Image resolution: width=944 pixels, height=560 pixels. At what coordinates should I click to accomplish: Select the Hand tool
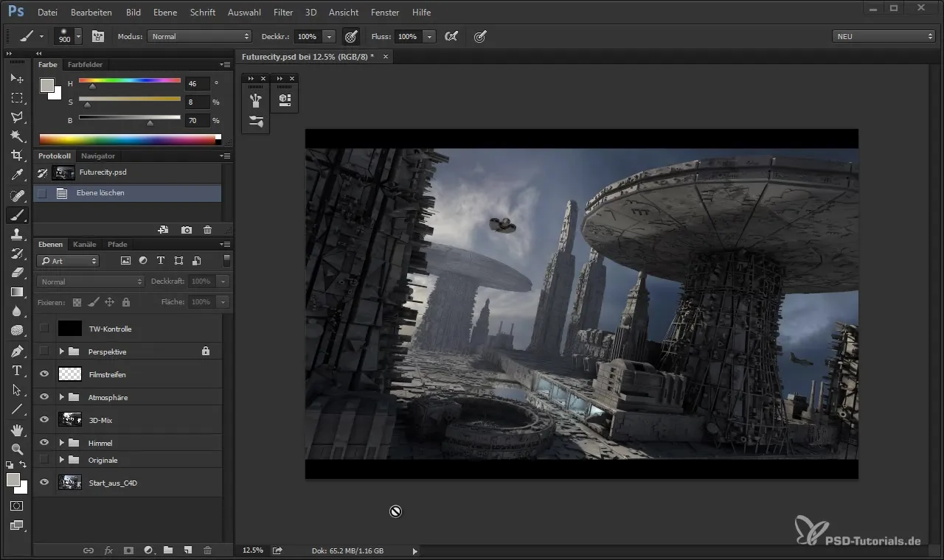(x=16, y=430)
